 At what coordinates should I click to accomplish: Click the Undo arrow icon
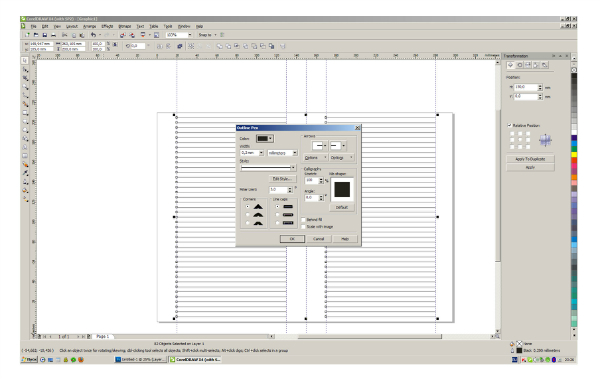(93, 35)
